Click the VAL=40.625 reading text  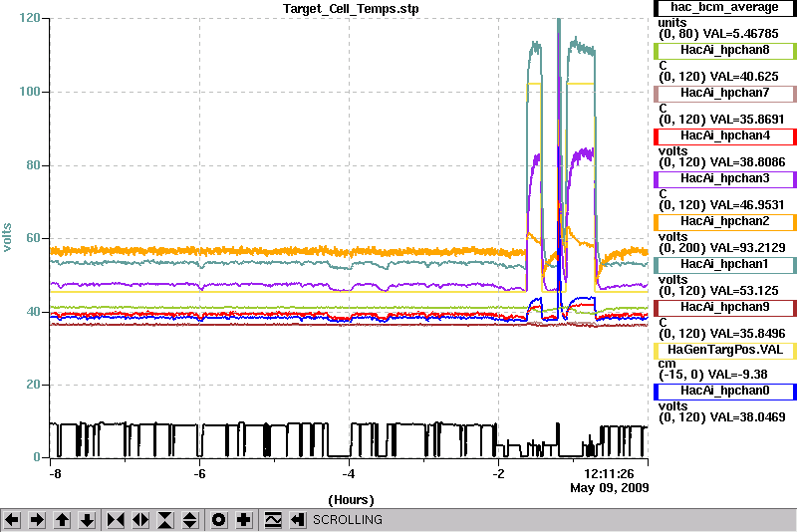coord(744,77)
